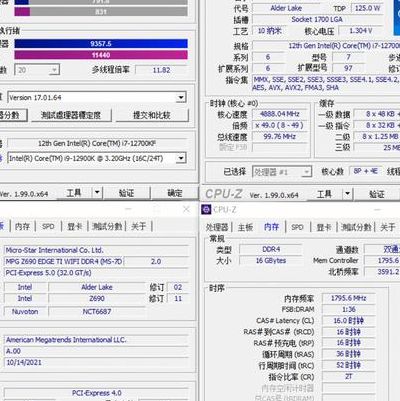Open the SPD tab in the memory window

pyautogui.click(x=297, y=227)
